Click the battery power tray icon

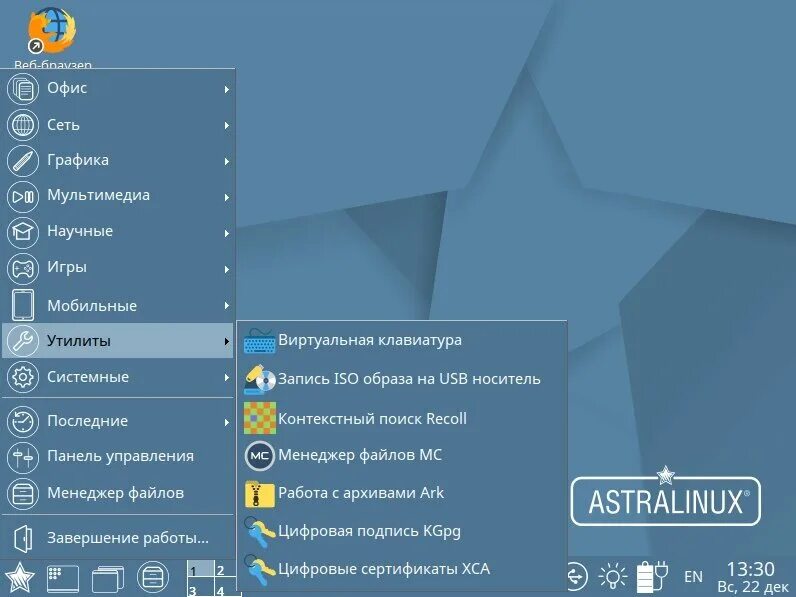652,577
